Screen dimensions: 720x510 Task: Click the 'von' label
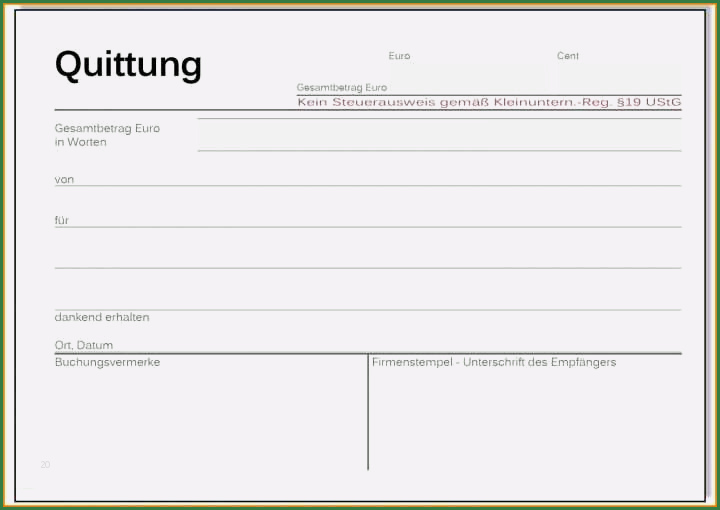click(64, 179)
